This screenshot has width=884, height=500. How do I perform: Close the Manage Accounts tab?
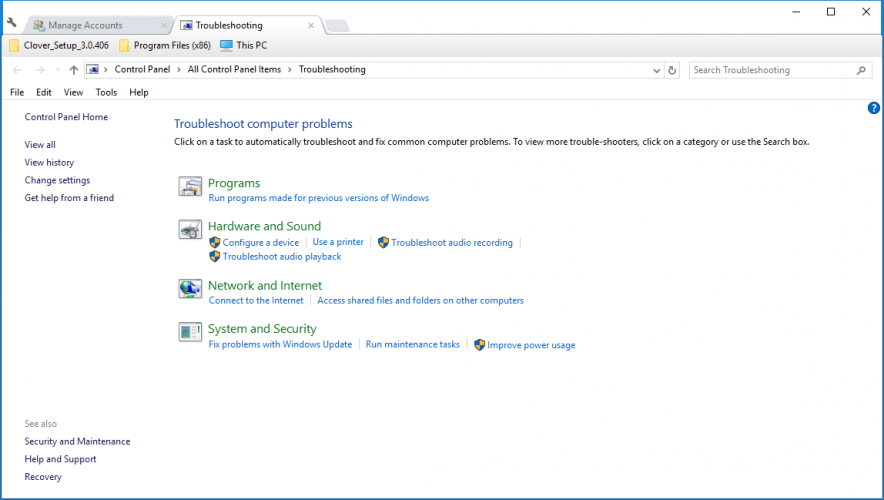[163, 25]
